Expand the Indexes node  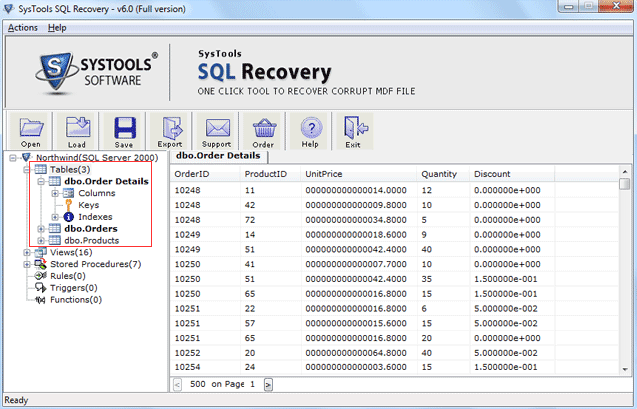click(55, 217)
